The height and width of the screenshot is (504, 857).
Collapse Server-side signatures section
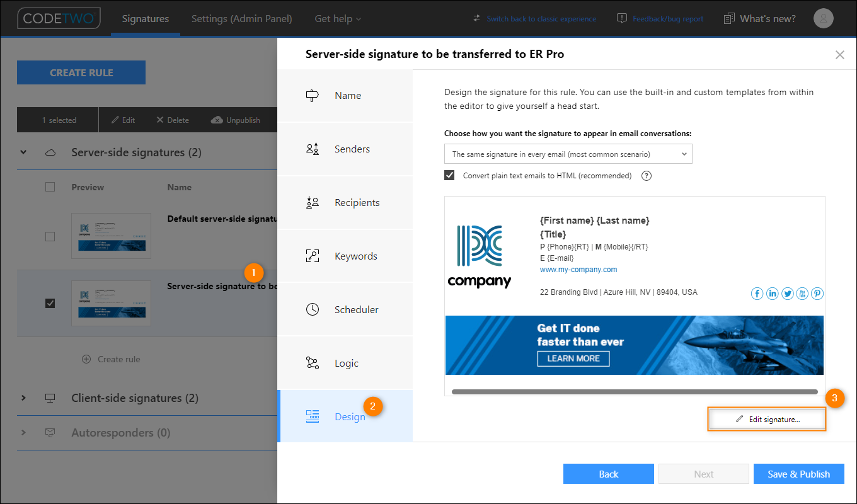pos(24,152)
